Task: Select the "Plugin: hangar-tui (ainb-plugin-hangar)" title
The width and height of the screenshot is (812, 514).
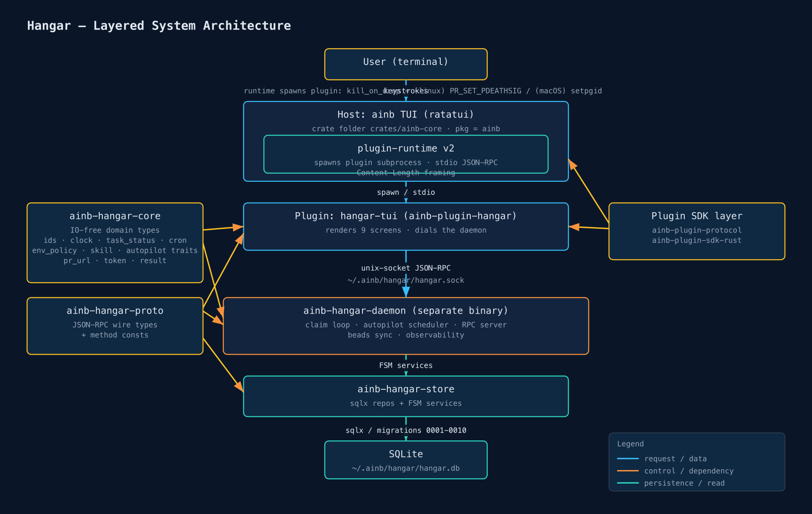Action: click(x=406, y=216)
